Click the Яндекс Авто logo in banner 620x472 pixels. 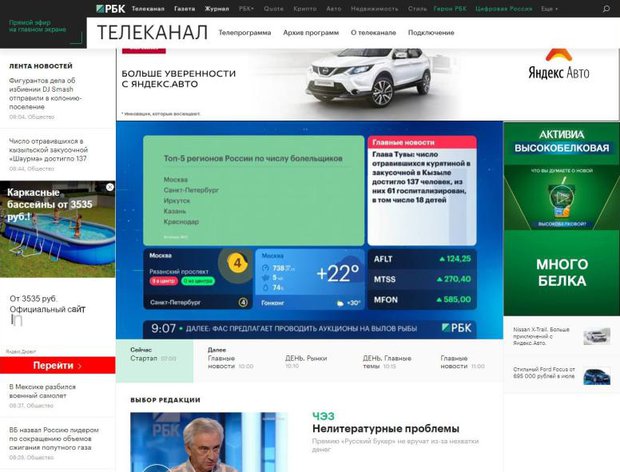pos(559,64)
